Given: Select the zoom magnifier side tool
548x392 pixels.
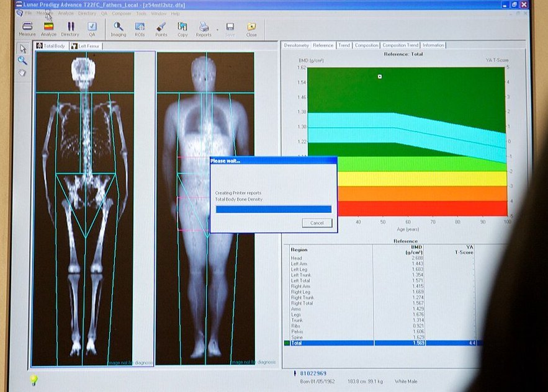Looking at the screenshot, I should (22, 60).
